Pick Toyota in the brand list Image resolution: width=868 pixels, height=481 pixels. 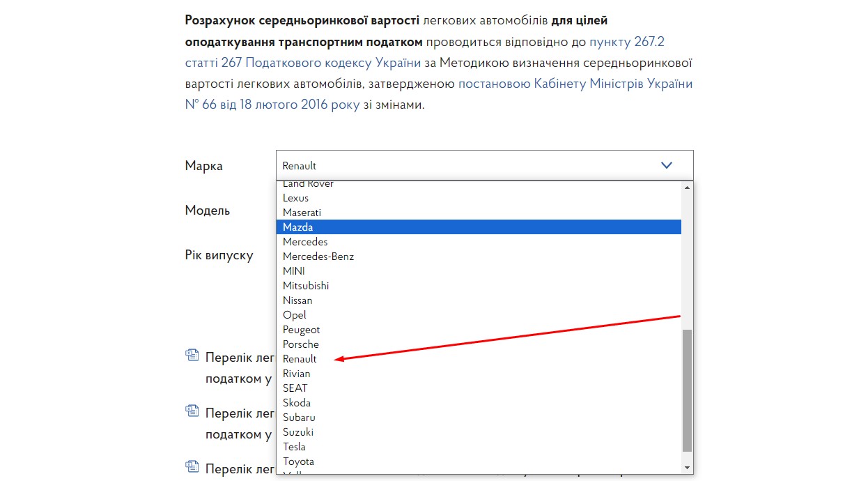click(x=298, y=461)
